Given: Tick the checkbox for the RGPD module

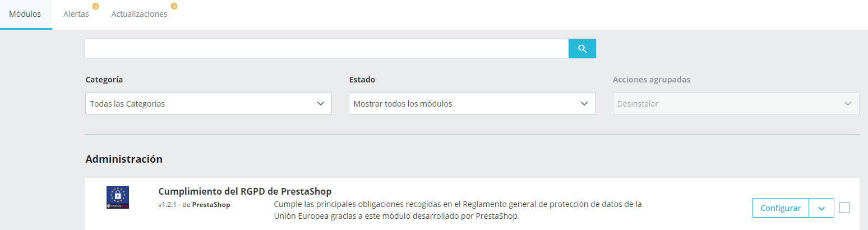Looking at the screenshot, I should pyautogui.click(x=844, y=208).
